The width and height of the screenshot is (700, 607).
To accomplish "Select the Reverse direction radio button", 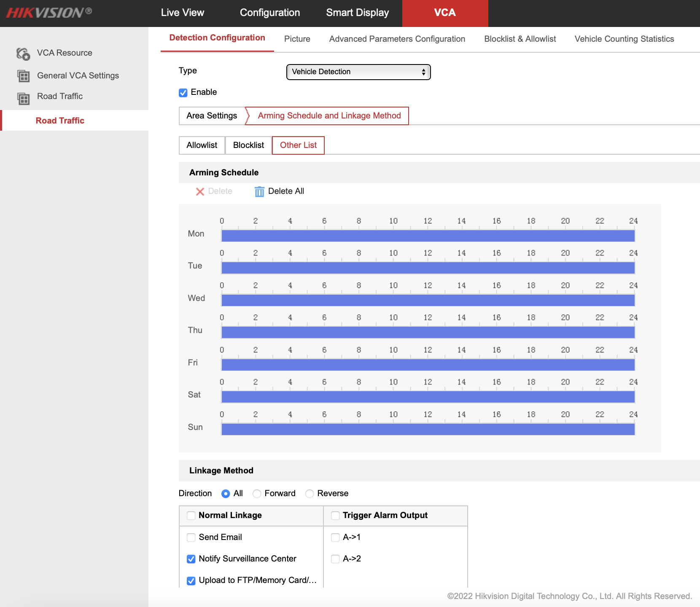I will (310, 494).
